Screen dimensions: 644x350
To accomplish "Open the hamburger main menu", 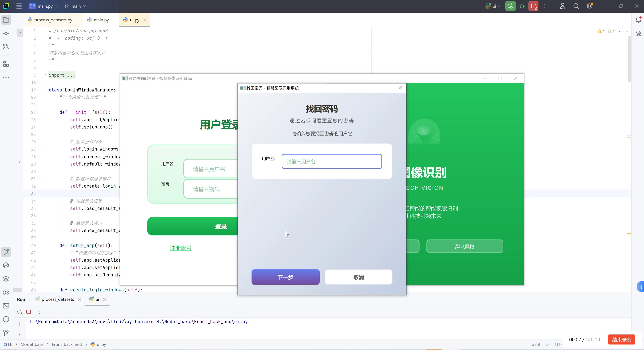I will 19,6.
